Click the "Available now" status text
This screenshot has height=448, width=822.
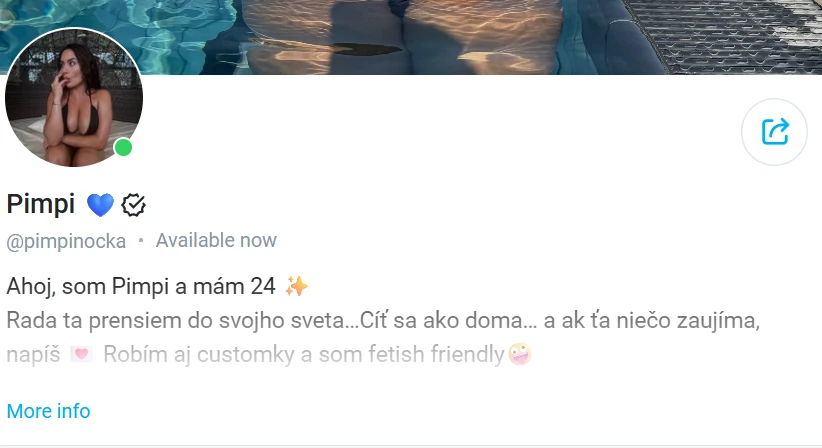216,241
